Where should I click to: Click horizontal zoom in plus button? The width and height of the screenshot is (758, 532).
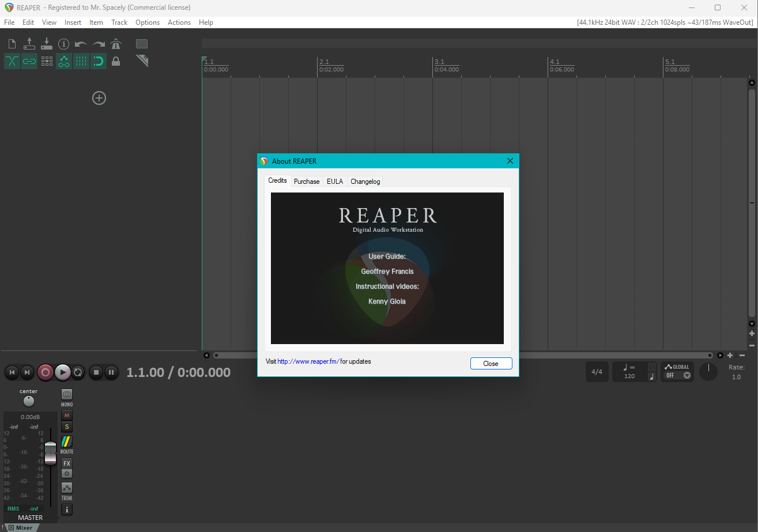tap(730, 356)
